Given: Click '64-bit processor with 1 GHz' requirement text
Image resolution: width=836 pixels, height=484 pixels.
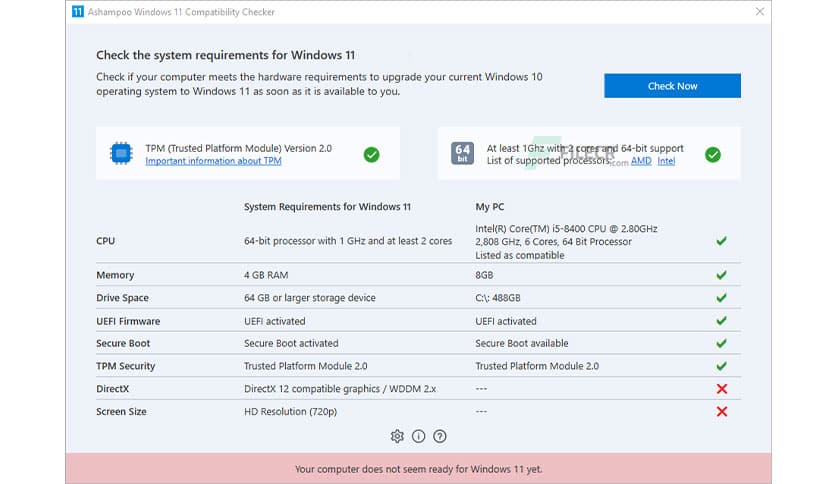Looking at the screenshot, I should (x=348, y=241).
